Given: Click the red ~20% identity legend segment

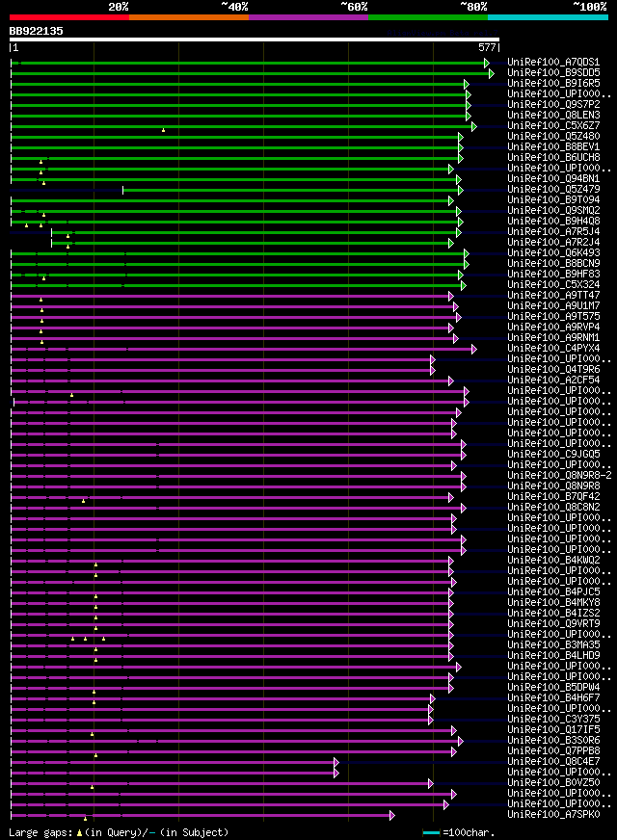Looking at the screenshot, I should click(69, 17).
